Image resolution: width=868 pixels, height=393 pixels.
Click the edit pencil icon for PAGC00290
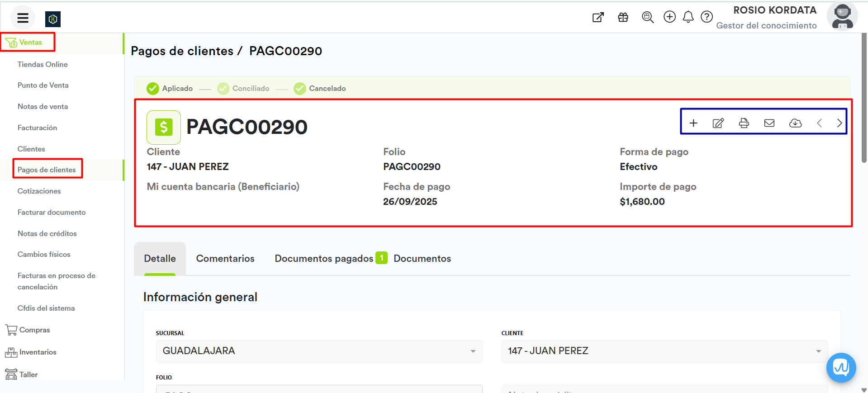coord(718,123)
